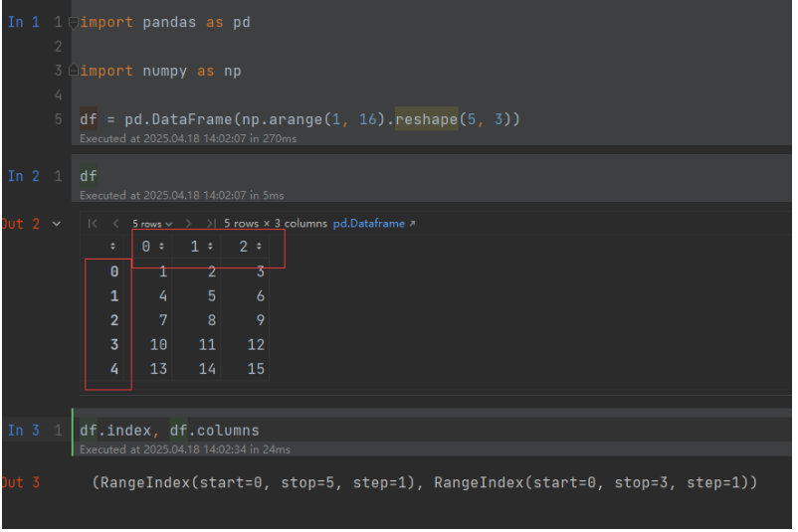
Task: Click the row index label 3
Action: (x=114, y=345)
